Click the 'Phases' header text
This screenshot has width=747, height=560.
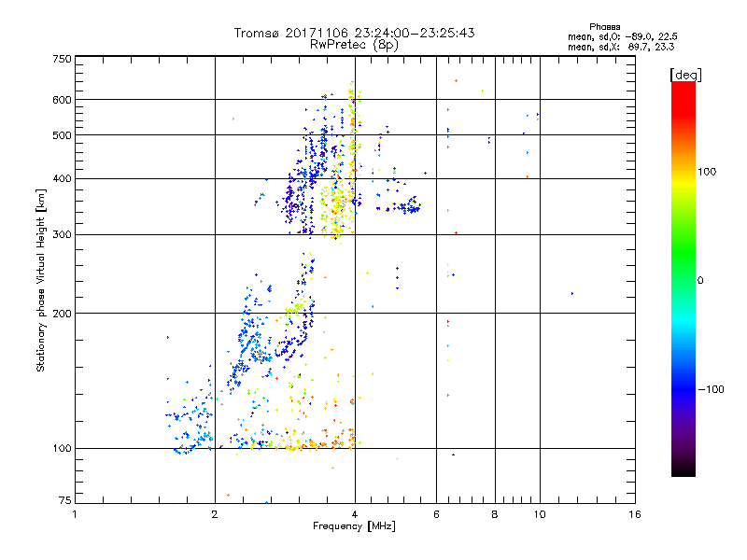tap(604, 27)
